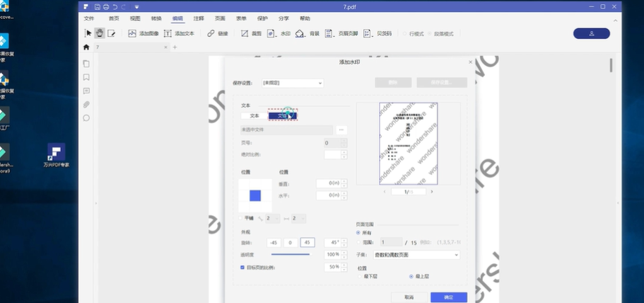This screenshot has height=303, width=644.
Task: Select center cell of position grid
Action: click(x=255, y=195)
